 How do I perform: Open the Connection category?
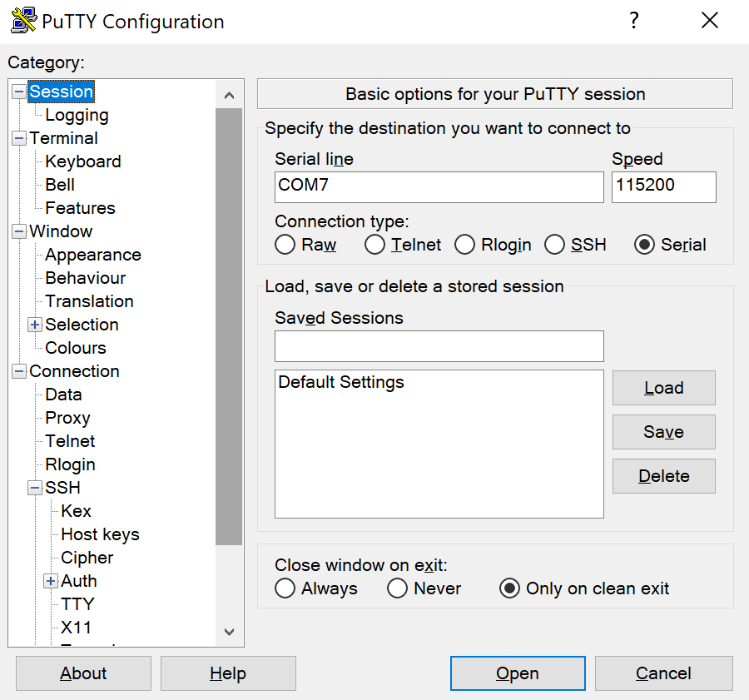click(x=74, y=371)
